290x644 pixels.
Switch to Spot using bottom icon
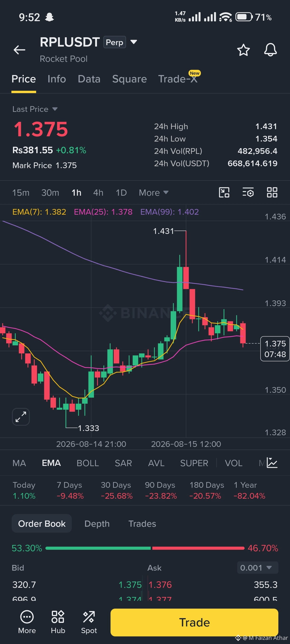coord(89,622)
